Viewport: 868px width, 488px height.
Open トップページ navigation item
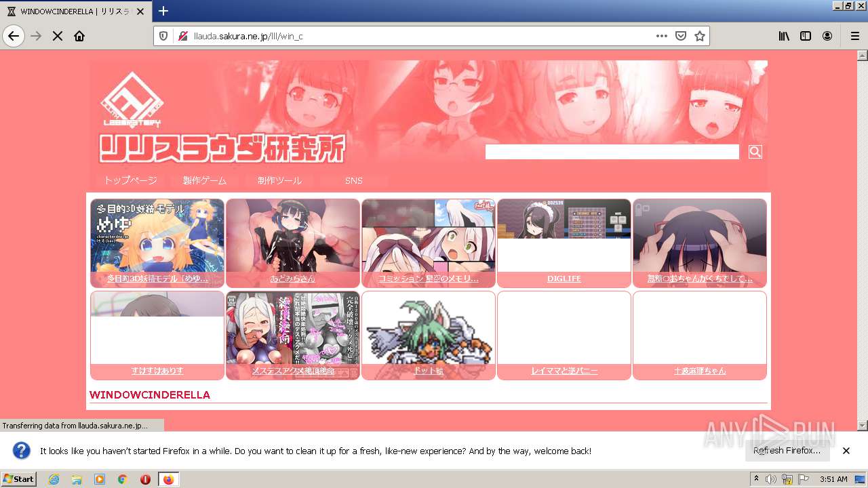point(130,180)
